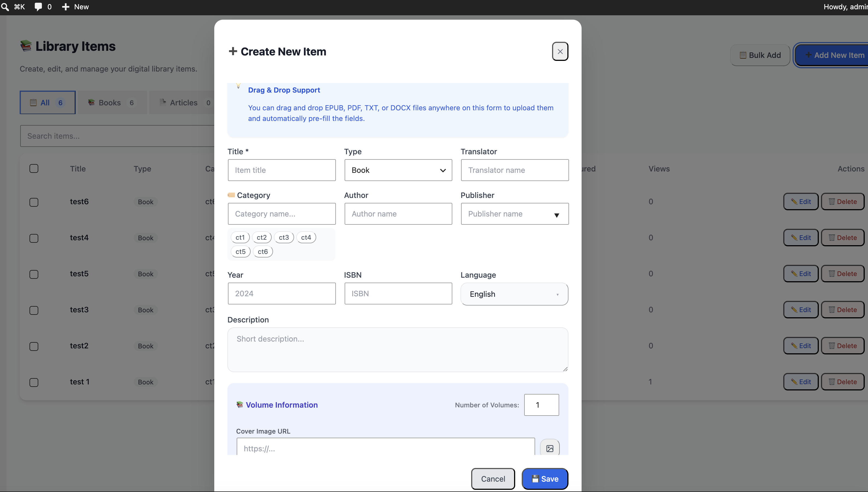Select the ct6 category chip

pos(263,251)
